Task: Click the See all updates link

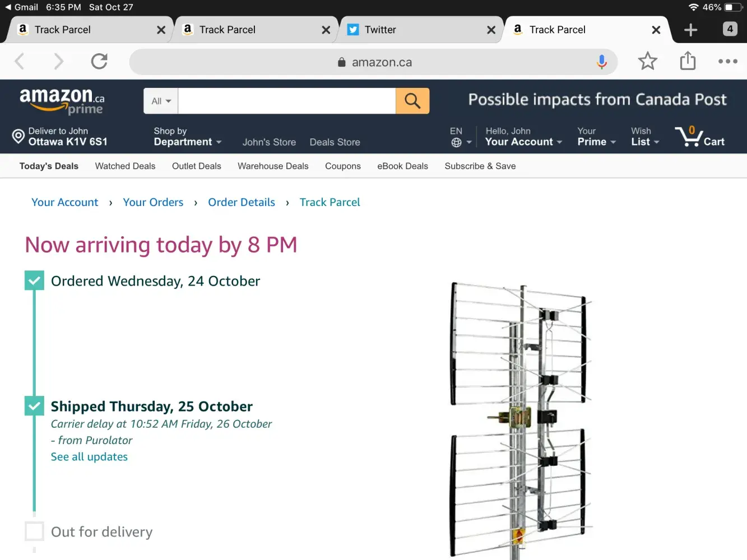Action: (89, 457)
